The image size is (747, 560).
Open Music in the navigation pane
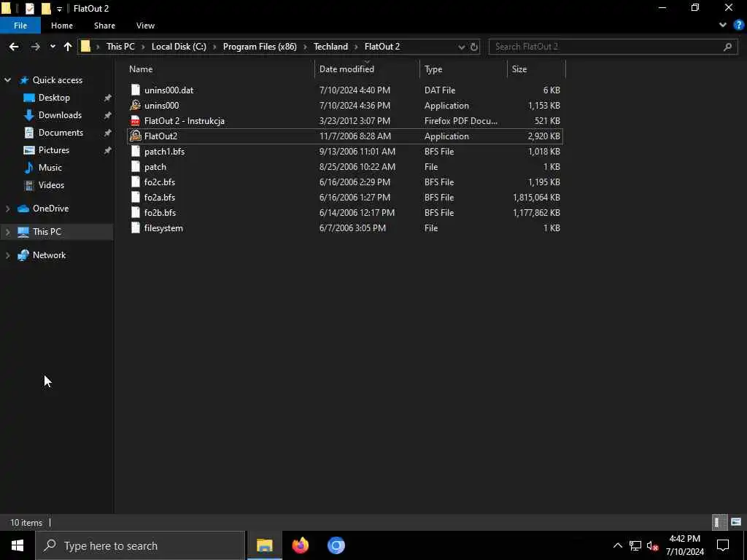coord(50,168)
